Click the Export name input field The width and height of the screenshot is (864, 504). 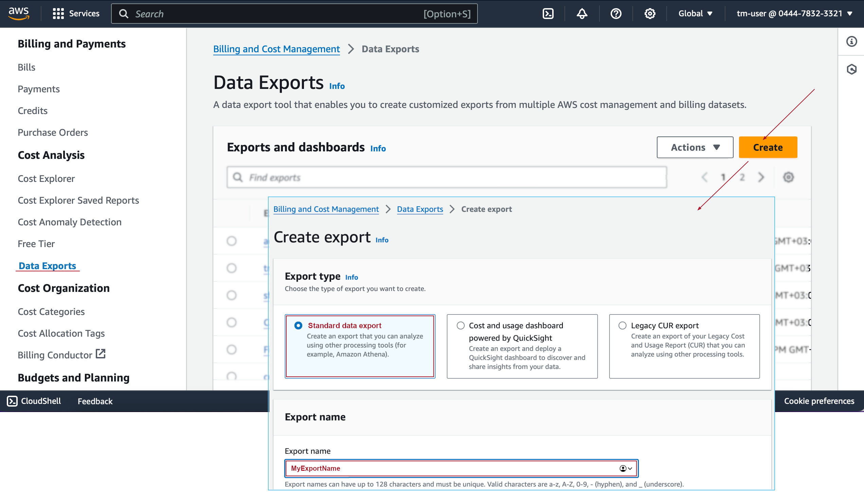pyautogui.click(x=461, y=468)
